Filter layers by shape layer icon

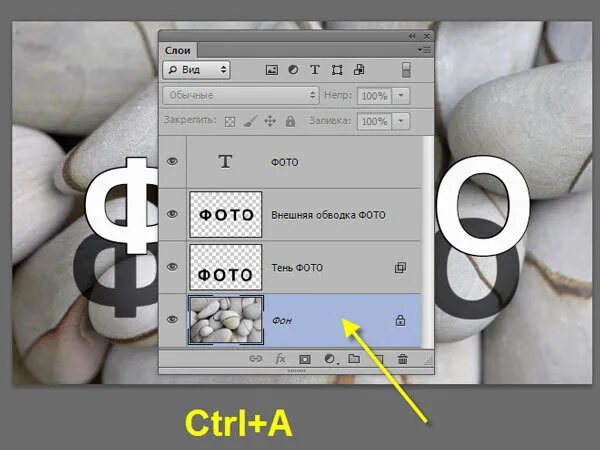tap(337, 70)
